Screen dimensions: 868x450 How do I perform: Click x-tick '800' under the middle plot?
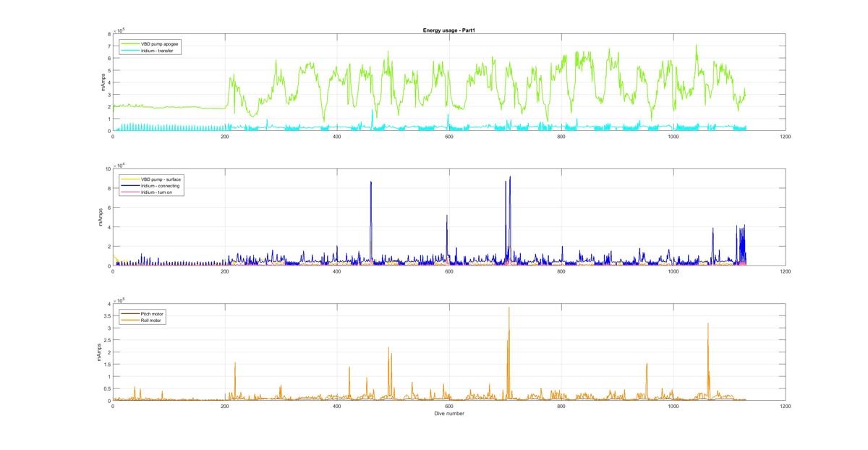pos(561,271)
